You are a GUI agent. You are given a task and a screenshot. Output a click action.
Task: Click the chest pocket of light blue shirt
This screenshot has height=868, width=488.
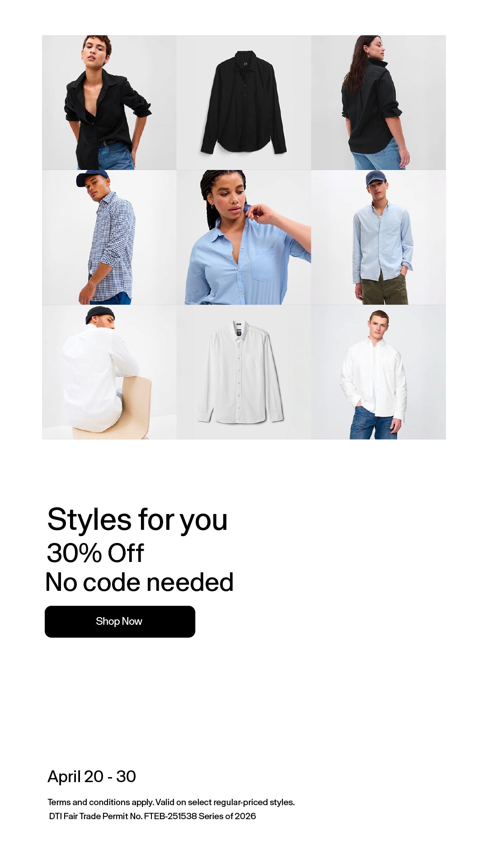[x=264, y=264]
